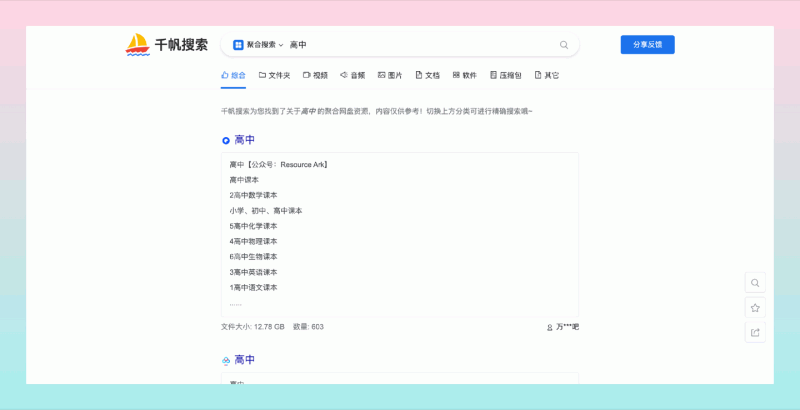Click the 2高中数学课本 entry
Viewport: 800px width, 410px height.
[253, 195]
